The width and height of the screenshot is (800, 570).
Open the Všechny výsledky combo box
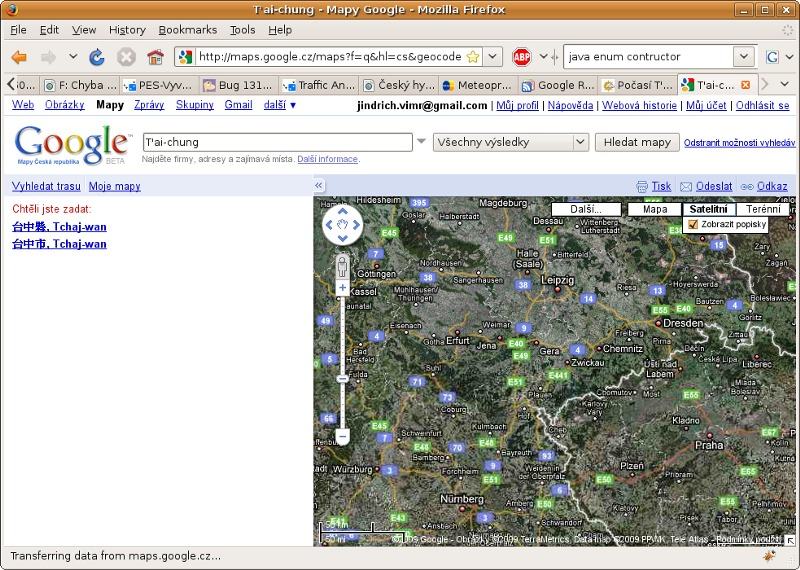tap(511, 142)
